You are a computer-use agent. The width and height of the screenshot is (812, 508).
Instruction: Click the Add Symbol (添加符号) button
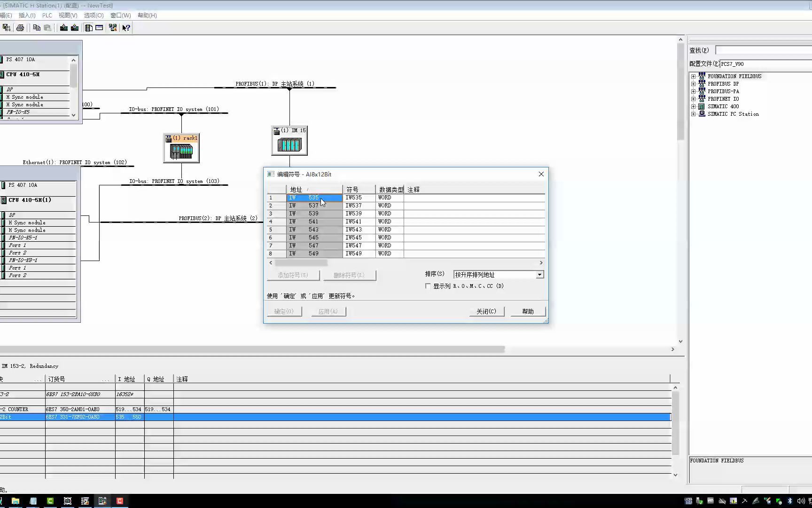point(293,275)
